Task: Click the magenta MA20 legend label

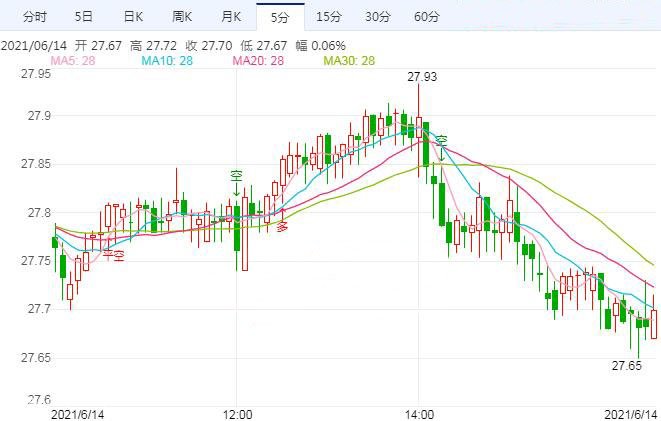Action: pyautogui.click(x=257, y=61)
